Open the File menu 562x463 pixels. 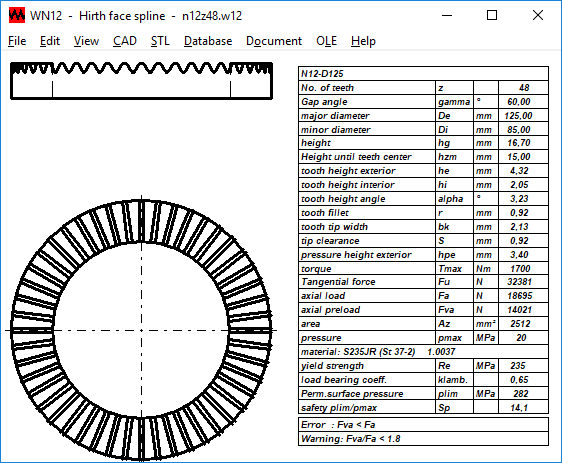[17, 41]
